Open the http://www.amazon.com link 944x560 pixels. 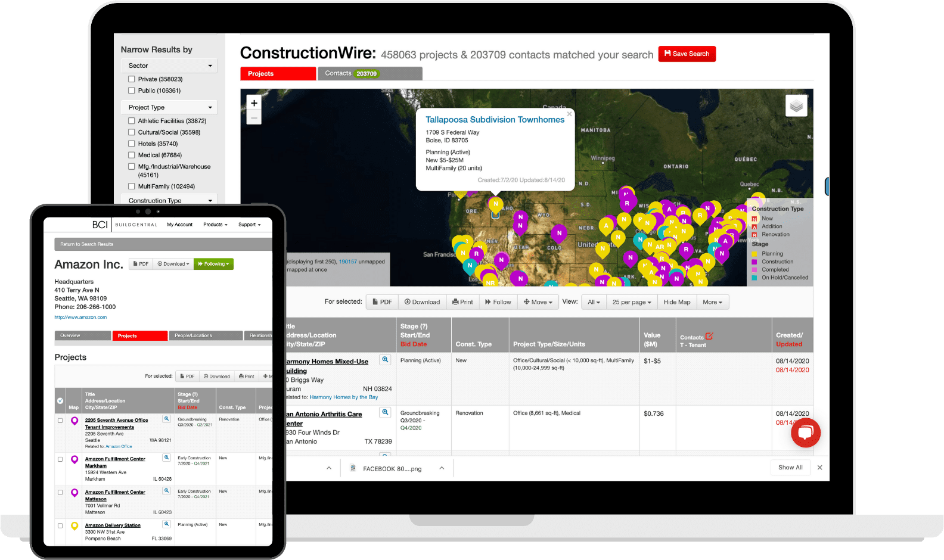80,317
